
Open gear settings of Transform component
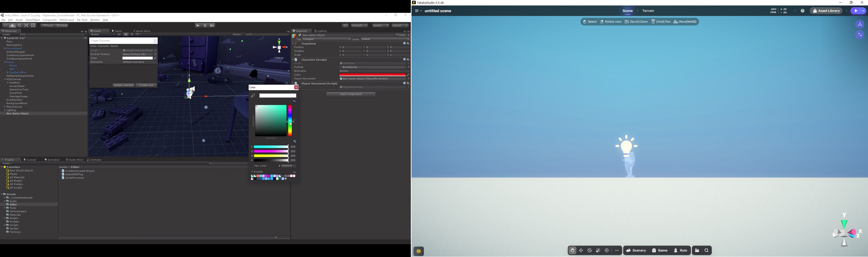click(408, 43)
